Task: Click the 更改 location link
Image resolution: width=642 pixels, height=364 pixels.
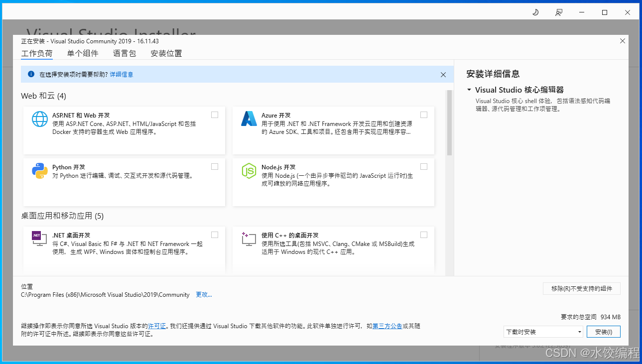Action: (x=204, y=295)
